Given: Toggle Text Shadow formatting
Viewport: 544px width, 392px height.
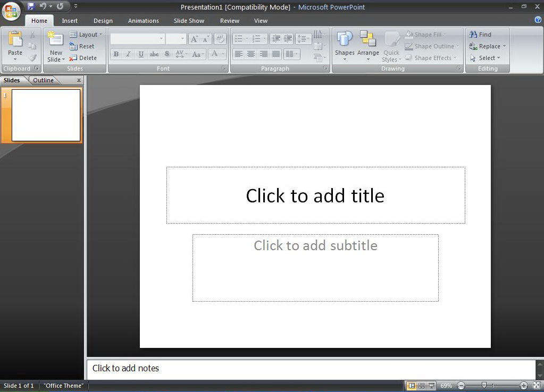Looking at the screenshot, I should tap(167, 54).
